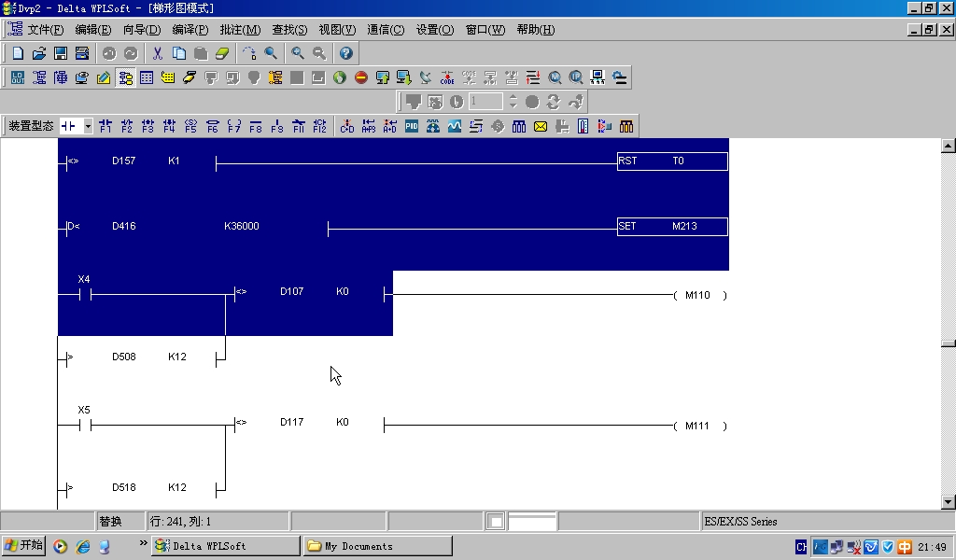Click the 开始 Start button
This screenshot has width=956, height=560.
24,546
